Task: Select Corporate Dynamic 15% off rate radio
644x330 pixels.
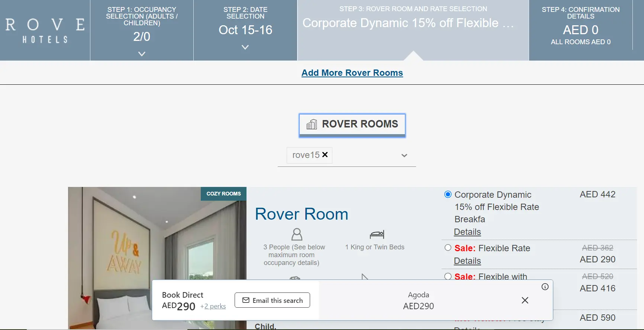Action: tap(448, 194)
